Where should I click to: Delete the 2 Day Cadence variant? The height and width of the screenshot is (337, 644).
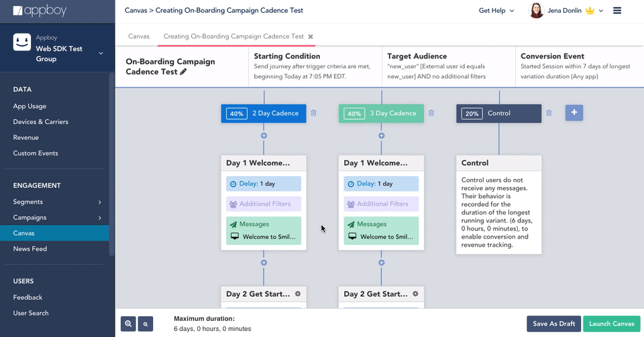tap(313, 113)
